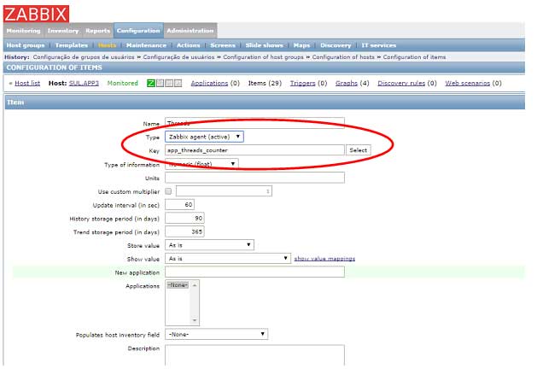Open the Administration tab

click(x=190, y=31)
